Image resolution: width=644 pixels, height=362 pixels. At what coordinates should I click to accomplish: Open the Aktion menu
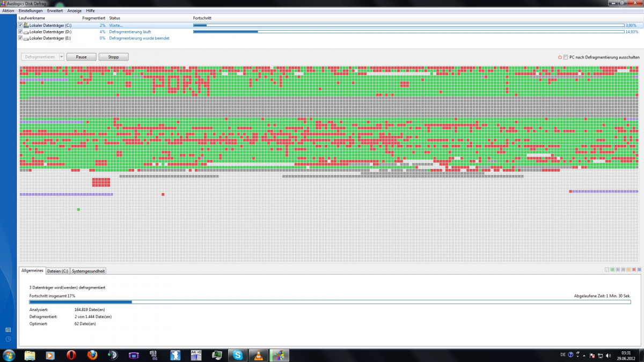[x=8, y=11]
